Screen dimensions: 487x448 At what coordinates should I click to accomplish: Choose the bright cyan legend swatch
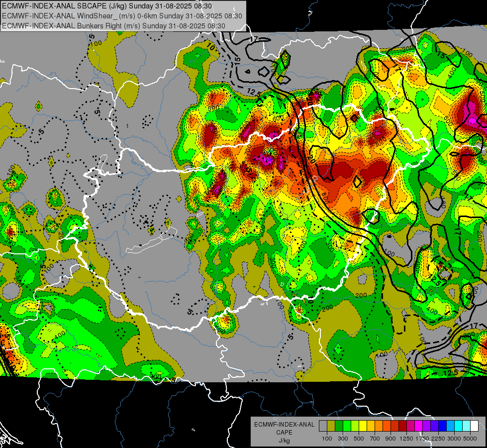pyautogui.click(x=459, y=426)
